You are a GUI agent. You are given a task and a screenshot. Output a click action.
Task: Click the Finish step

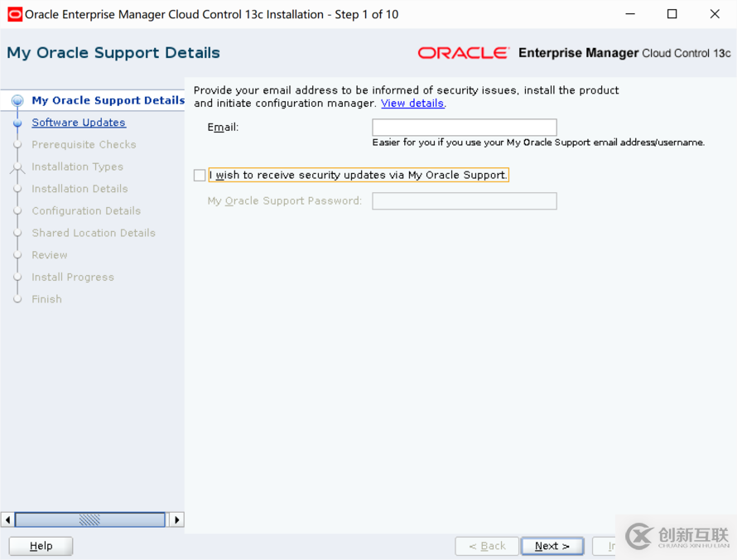point(46,300)
